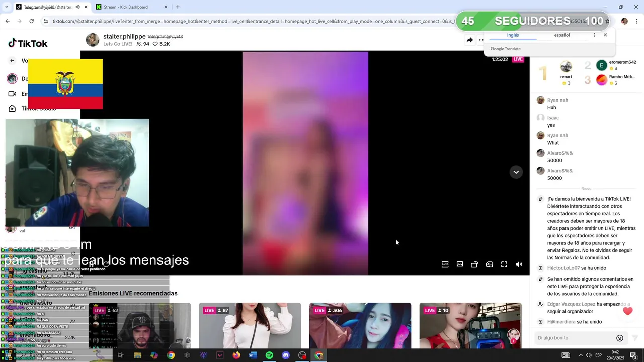Open a new browser tab
The width and height of the screenshot is (644, 362).
(x=178, y=7)
